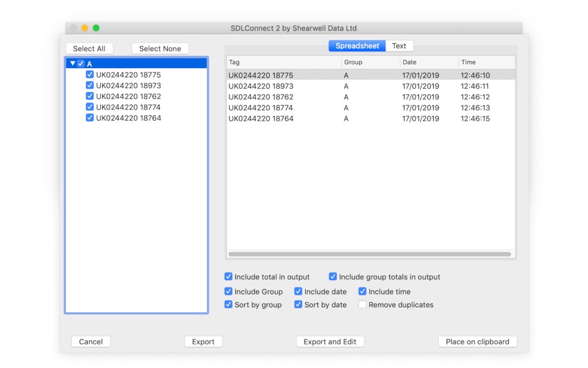Uncheck tag UK0244220 18762 in the tree
This screenshot has width=588, height=368.
(x=90, y=96)
